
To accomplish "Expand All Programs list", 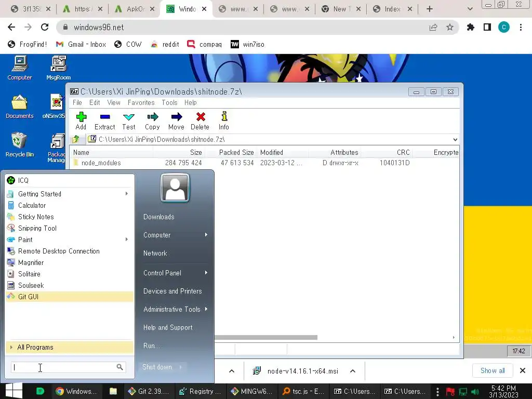I will pos(70,347).
